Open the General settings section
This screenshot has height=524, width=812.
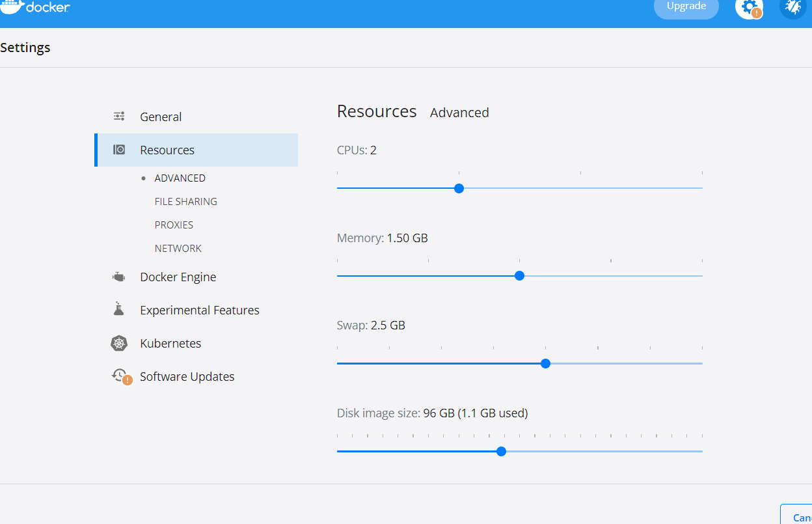point(161,117)
